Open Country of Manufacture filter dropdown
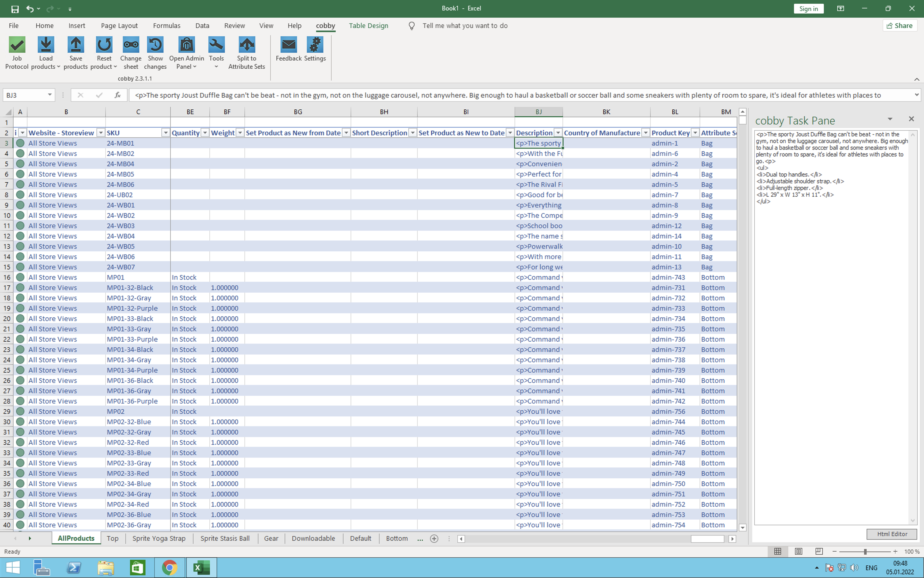 (x=646, y=133)
